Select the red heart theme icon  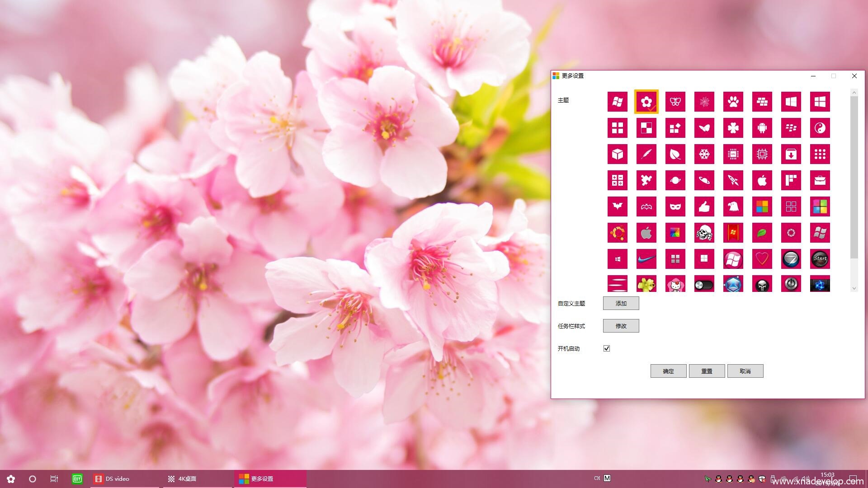coord(762,259)
